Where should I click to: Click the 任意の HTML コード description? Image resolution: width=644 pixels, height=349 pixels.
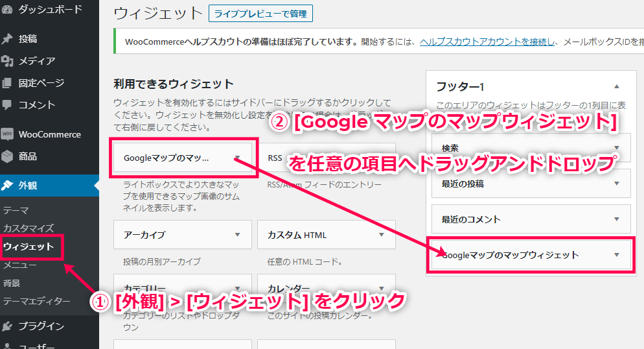click(x=305, y=261)
